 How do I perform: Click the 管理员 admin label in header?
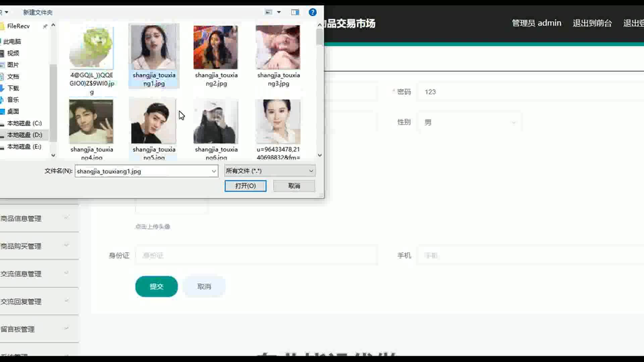(536, 23)
